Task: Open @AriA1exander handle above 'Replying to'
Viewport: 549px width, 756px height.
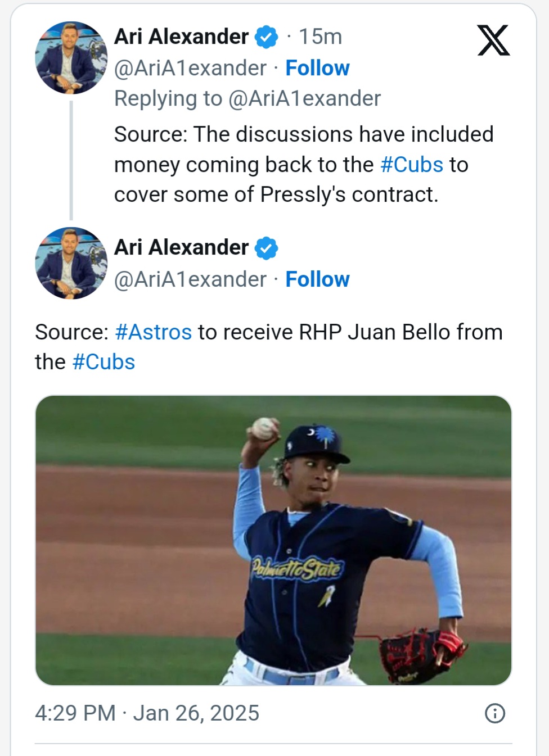Action: tap(190, 68)
